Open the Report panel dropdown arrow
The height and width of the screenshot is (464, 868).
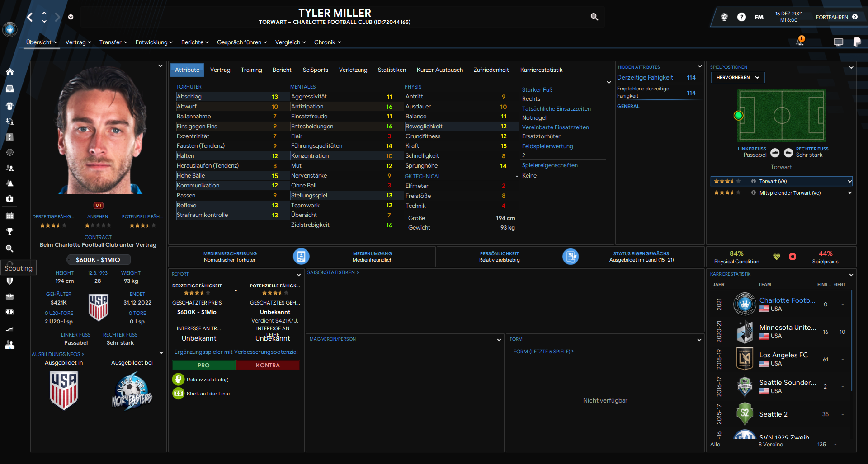tap(298, 275)
